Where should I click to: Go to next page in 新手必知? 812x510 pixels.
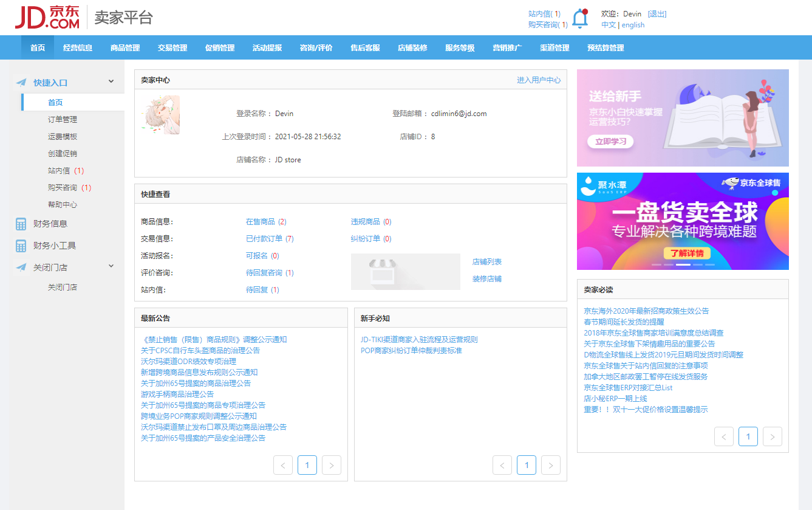pos(551,465)
